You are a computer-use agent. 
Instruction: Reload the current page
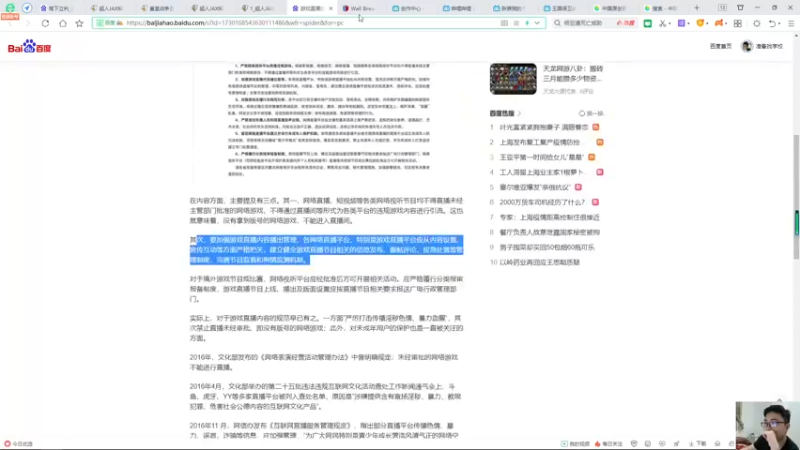(x=45, y=23)
